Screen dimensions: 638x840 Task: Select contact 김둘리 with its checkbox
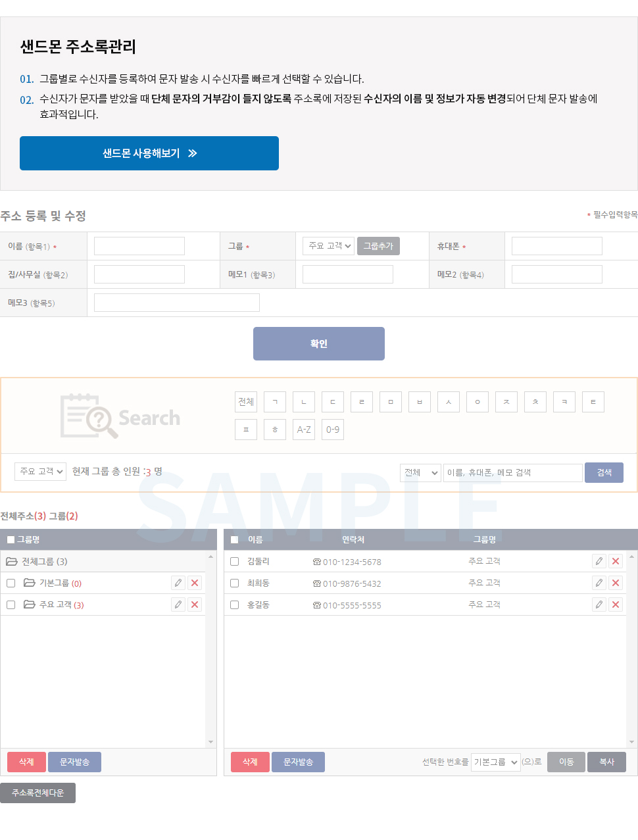[x=234, y=561]
